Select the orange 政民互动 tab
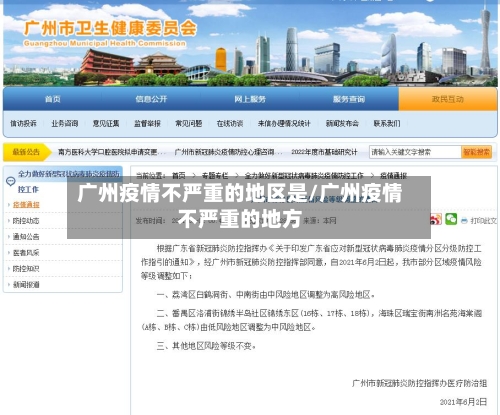Viewport: 500px width, 415px height. point(448,99)
